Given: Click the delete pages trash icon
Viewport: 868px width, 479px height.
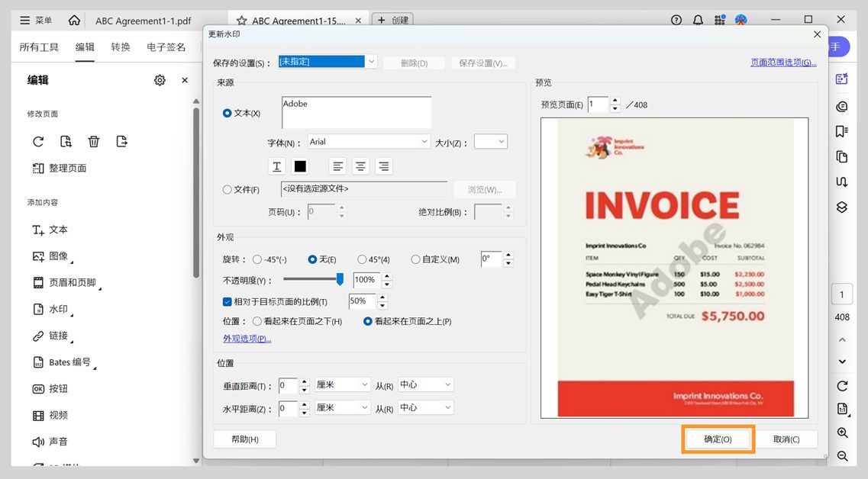Looking at the screenshot, I should [93, 141].
